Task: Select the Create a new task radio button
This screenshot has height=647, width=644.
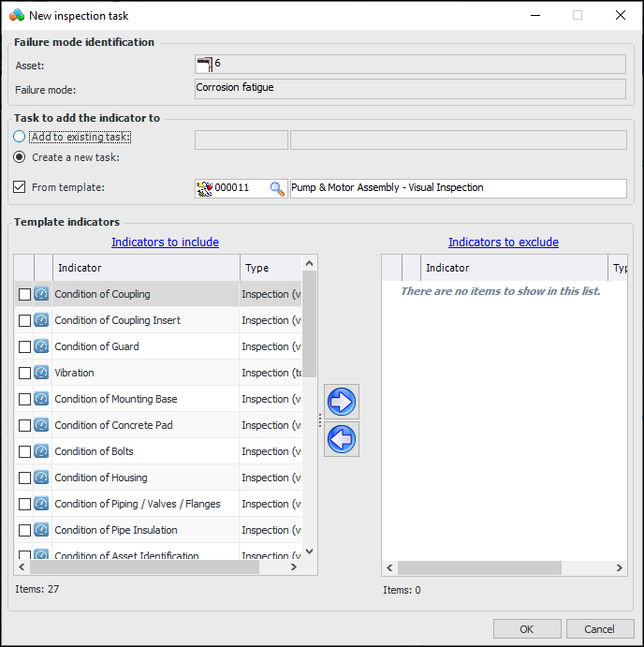Action: (20, 157)
